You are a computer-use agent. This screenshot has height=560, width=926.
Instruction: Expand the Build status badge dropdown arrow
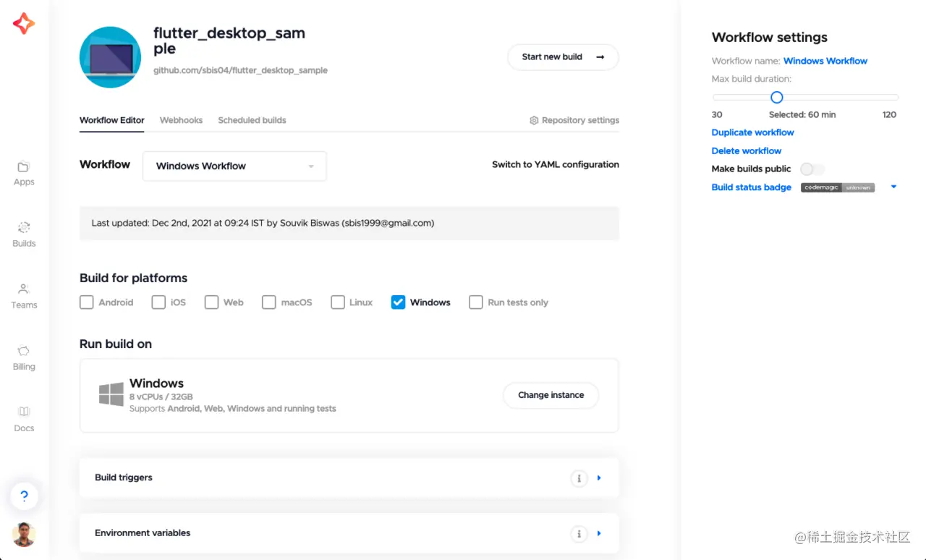pos(893,187)
